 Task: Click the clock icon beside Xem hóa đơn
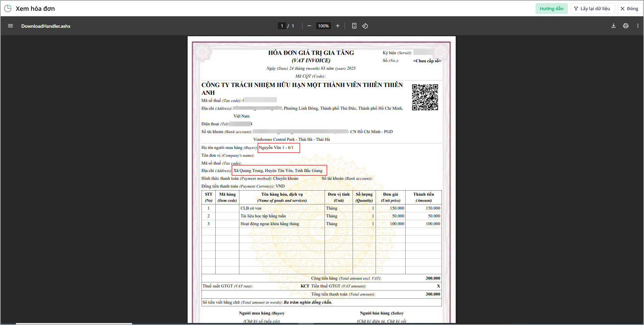coord(8,8)
